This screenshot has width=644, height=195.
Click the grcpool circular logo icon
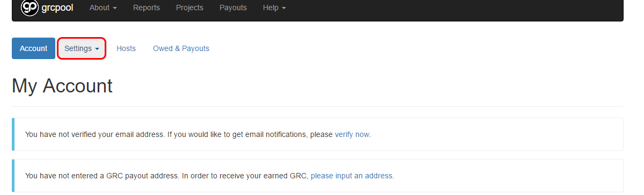point(30,8)
